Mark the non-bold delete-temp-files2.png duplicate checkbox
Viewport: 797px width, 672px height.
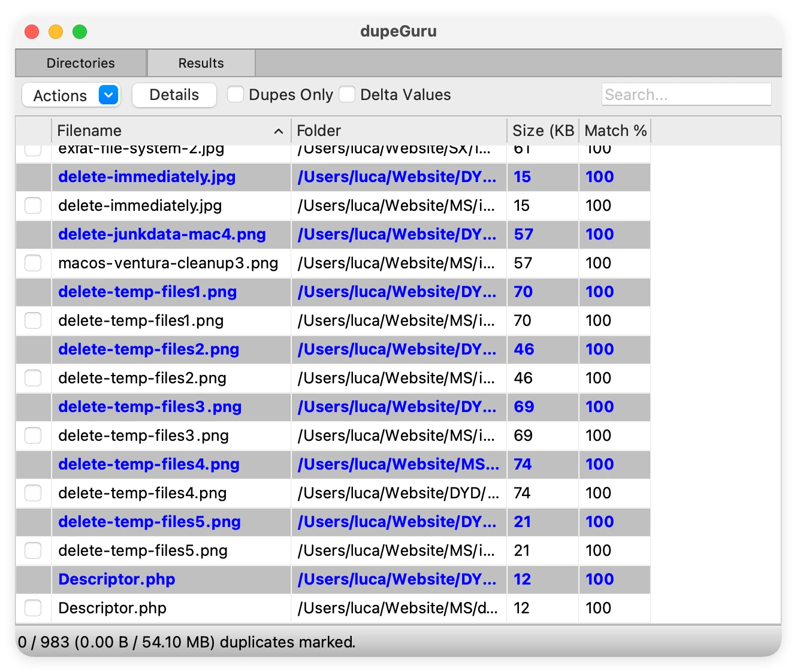(33, 378)
